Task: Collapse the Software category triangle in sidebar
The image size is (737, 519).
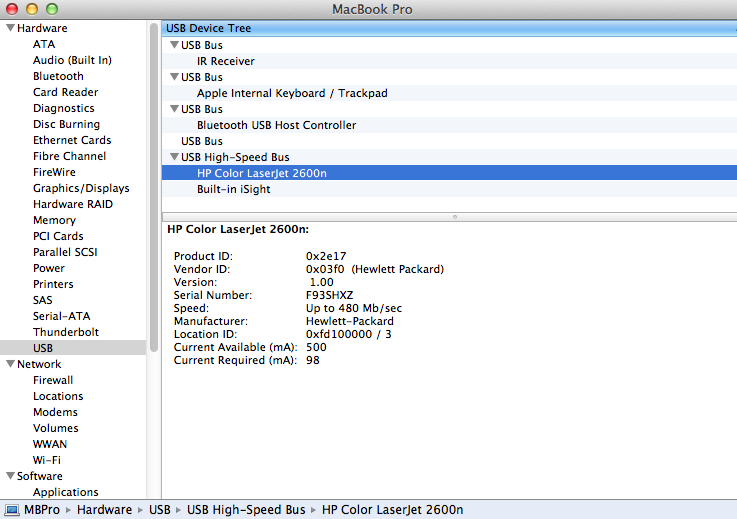Action: tap(10, 476)
